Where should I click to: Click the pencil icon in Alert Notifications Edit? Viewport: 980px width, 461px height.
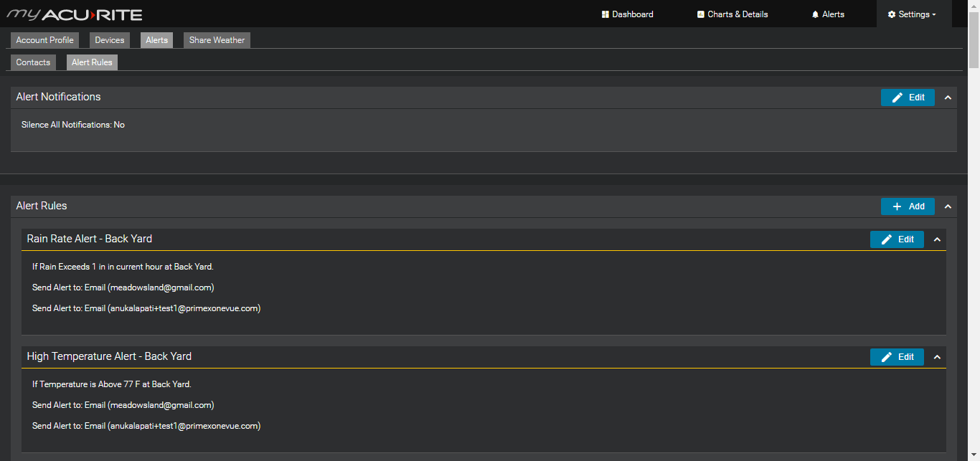tap(897, 97)
